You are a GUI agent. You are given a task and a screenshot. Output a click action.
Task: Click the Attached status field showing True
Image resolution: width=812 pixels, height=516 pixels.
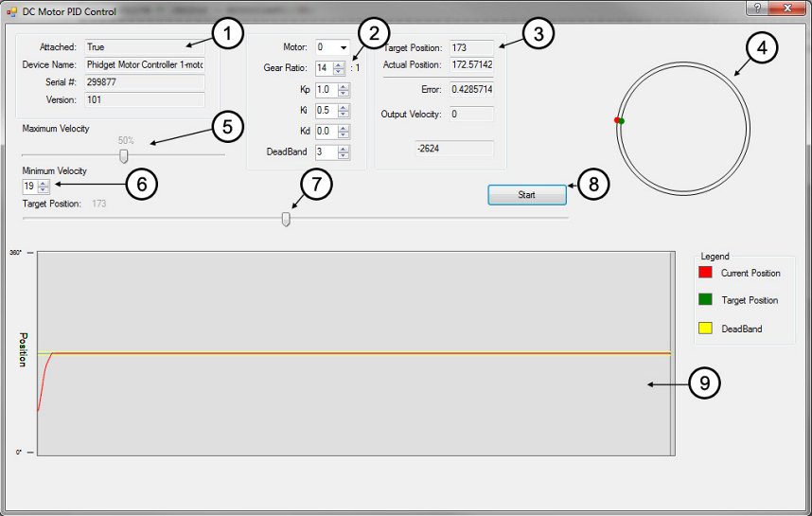pyautogui.click(x=145, y=47)
